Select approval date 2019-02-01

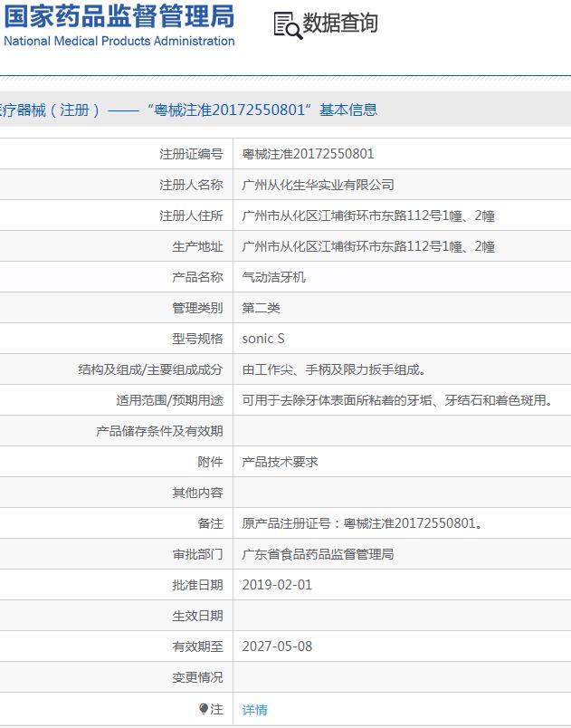click(x=277, y=585)
